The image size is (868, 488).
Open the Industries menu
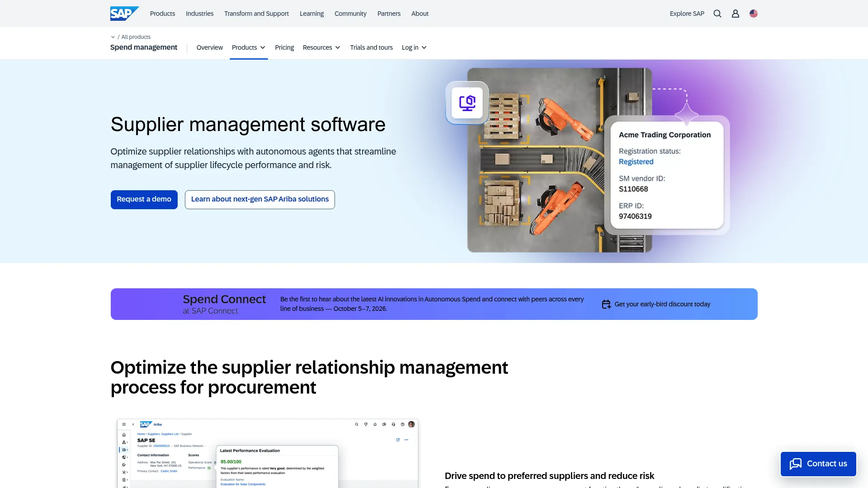point(199,14)
